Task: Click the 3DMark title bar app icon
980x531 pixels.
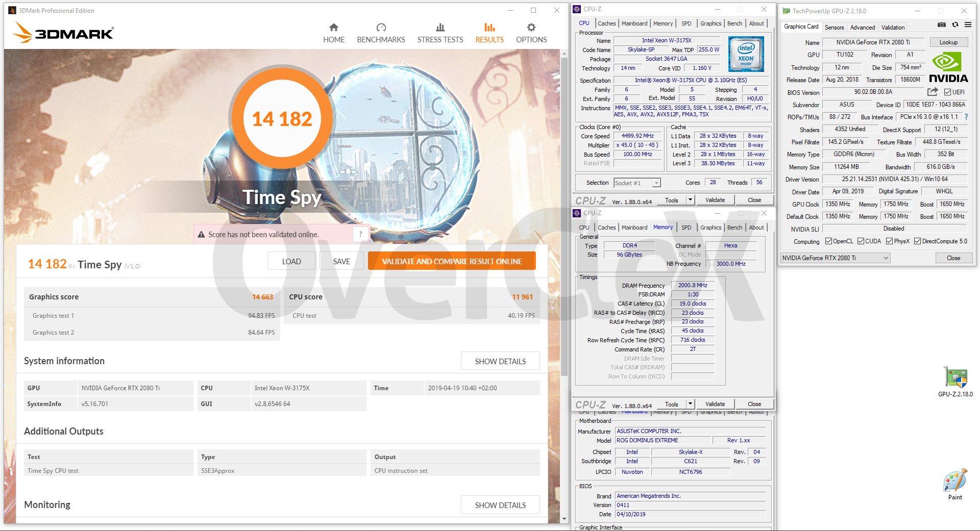Action: 12,10
